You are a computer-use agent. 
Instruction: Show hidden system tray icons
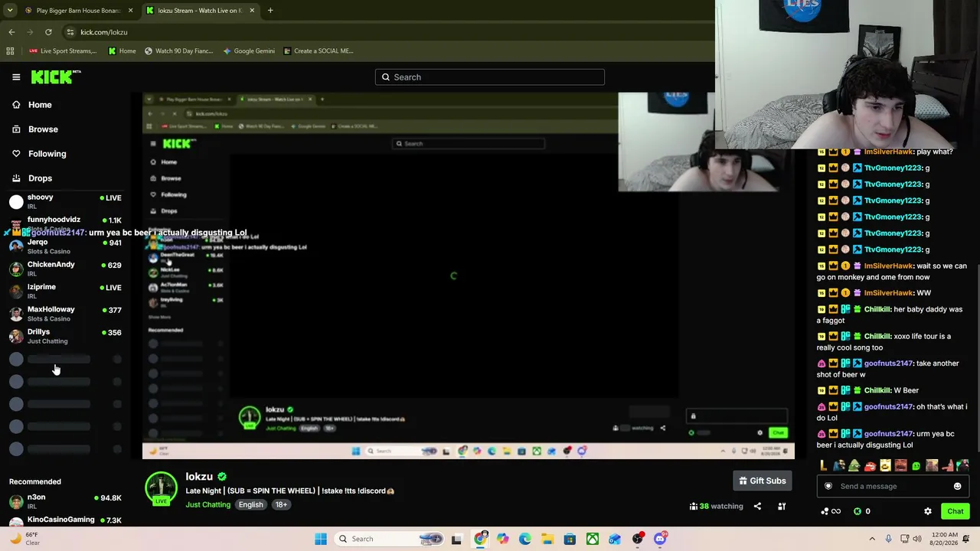pyautogui.click(x=872, y=539)
